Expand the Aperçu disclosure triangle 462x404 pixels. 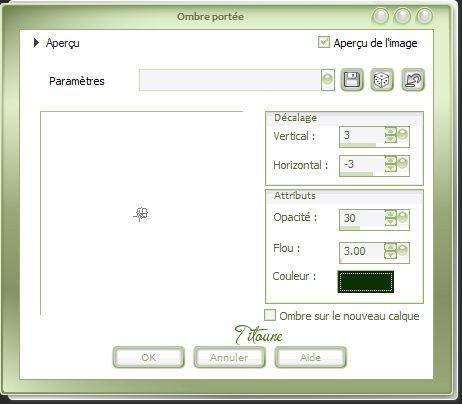tap(36, 43)
